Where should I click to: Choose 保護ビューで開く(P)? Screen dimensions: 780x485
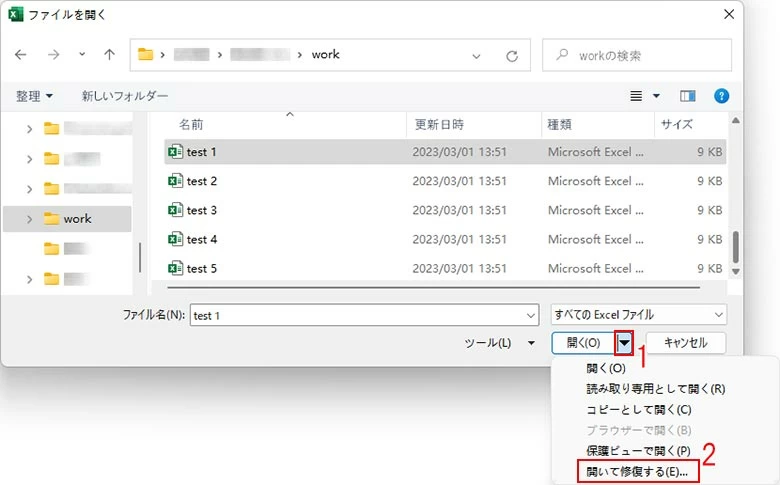tap(638, 451)
